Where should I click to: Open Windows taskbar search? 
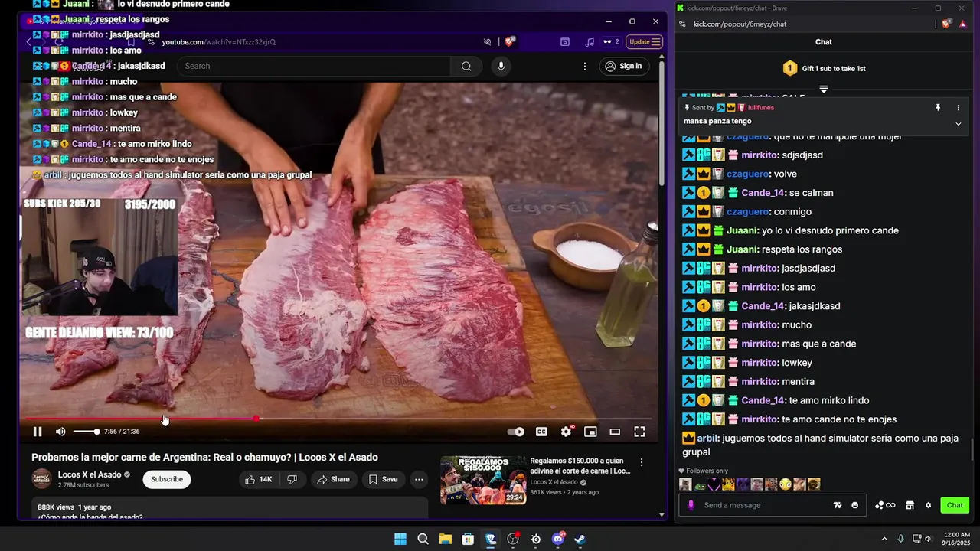pyautogui.click(x=423, y=539)
